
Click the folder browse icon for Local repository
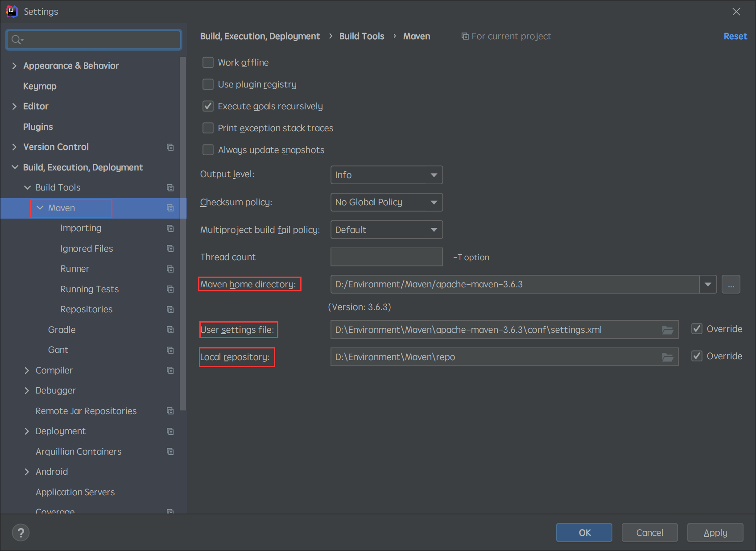click(x=667, y=357)
